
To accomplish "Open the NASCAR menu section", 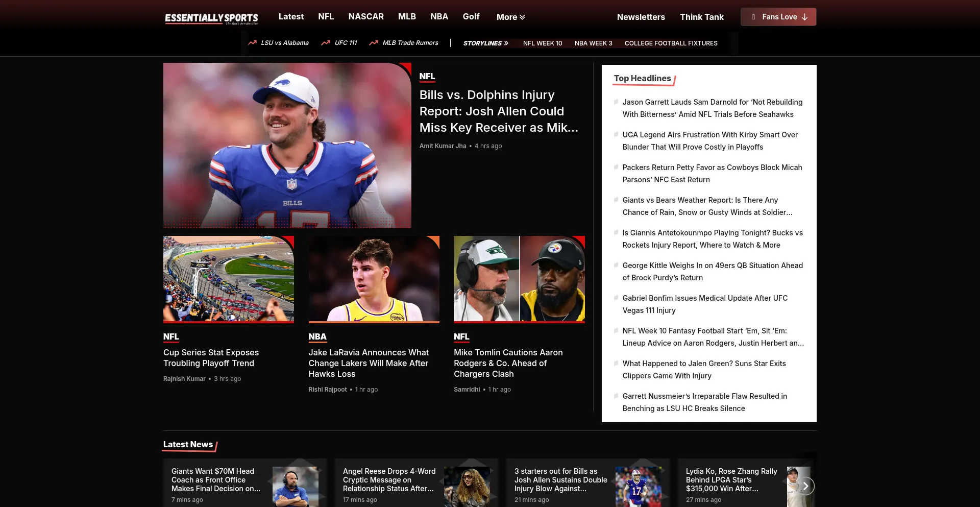I will 365,17.
